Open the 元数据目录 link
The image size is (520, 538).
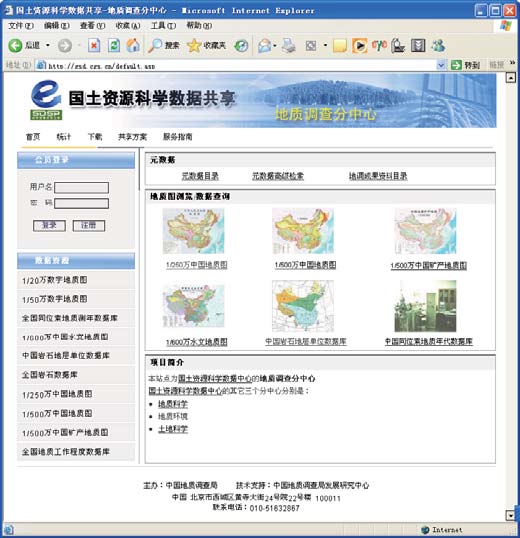[x=200, y=176]
